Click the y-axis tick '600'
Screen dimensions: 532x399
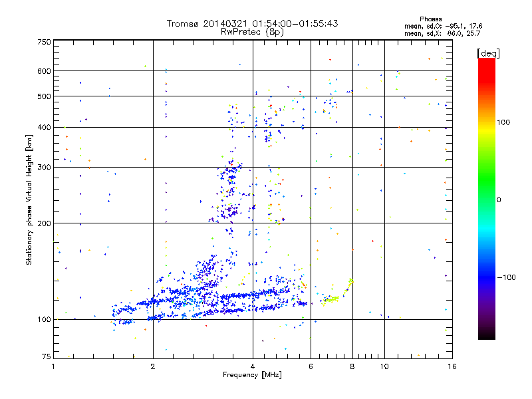44,71
